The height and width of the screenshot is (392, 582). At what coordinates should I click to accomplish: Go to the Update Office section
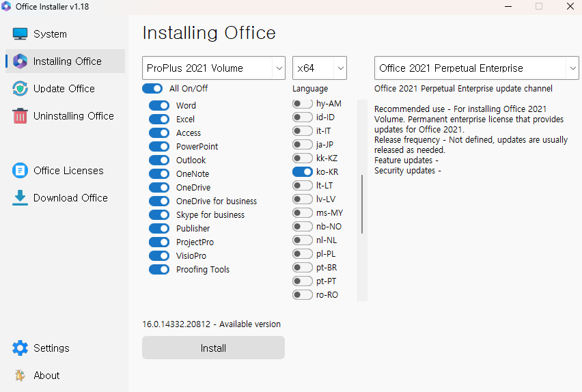point(65,88)
